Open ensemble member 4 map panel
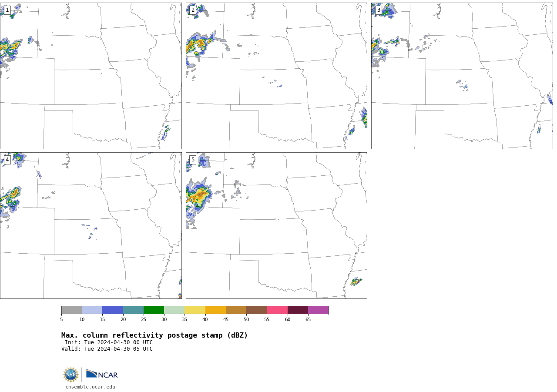The width and height of the screenshot is (557, 392). click(91, 225)
